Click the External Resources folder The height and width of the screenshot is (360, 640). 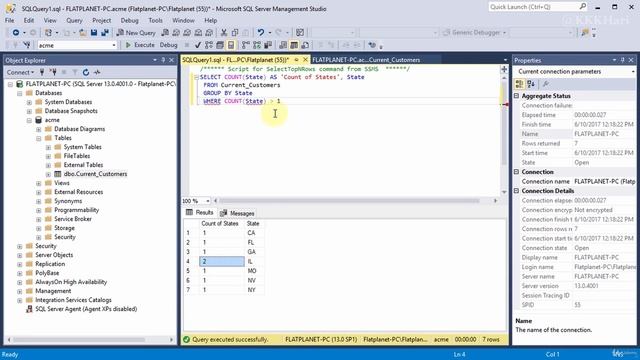click(78, 192)
